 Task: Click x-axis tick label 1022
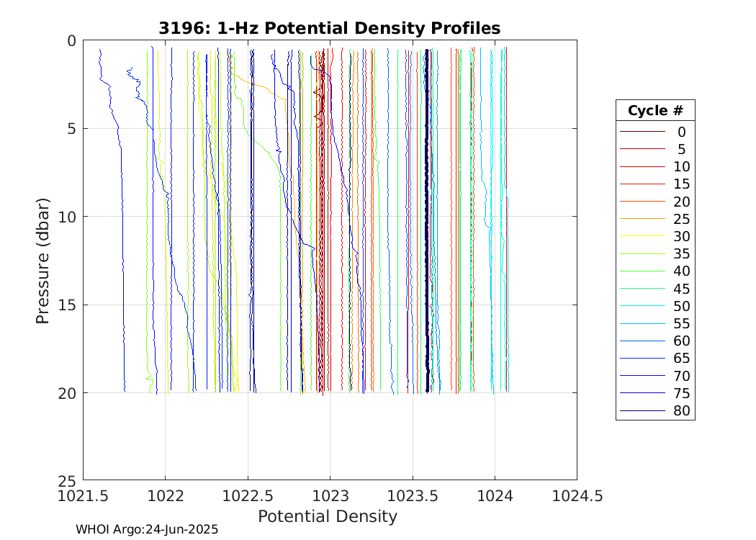tap(166, 495)
